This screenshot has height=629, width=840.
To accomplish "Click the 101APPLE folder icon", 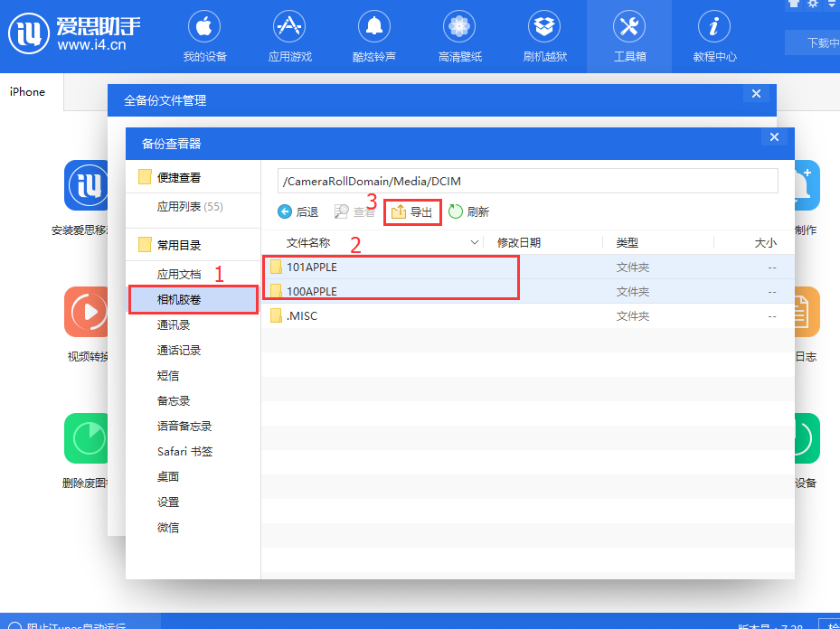I will point(276,267).
